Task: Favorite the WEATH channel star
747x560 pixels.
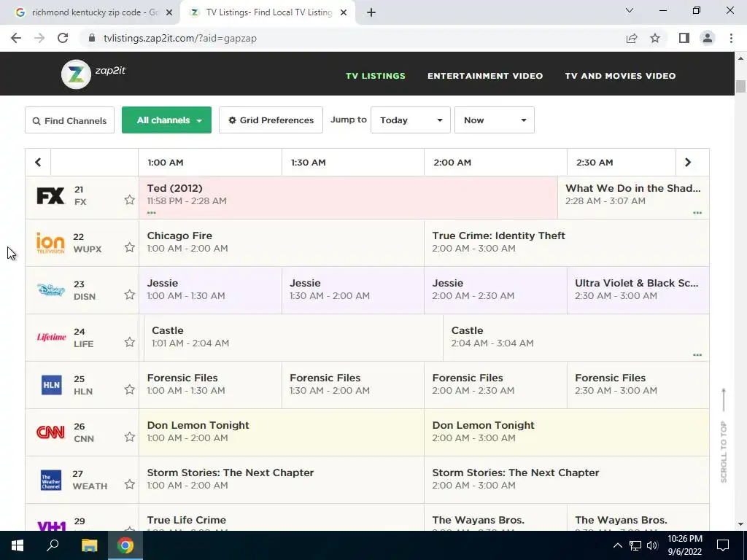Action: coord(130,484)
